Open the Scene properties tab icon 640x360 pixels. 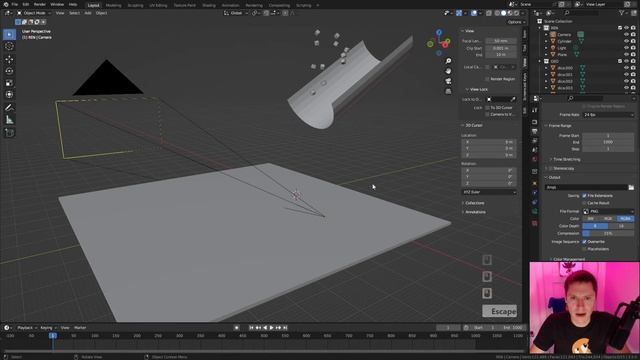point(535,151)
